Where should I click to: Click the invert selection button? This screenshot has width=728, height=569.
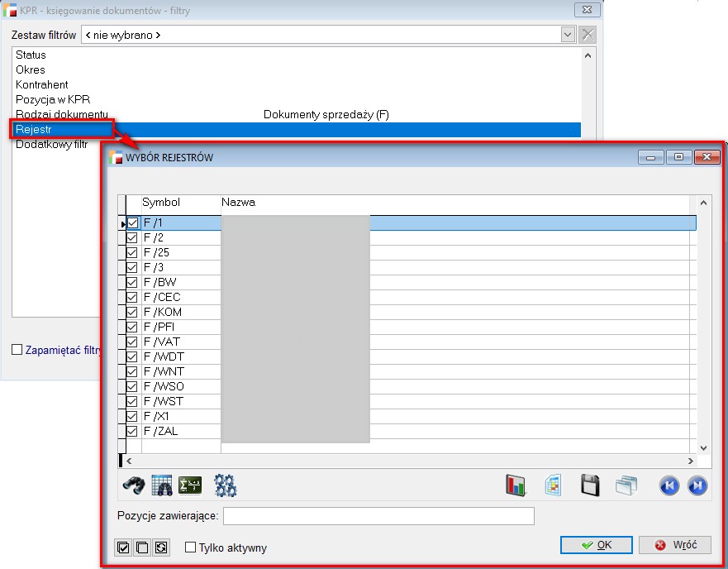[160, 547]
